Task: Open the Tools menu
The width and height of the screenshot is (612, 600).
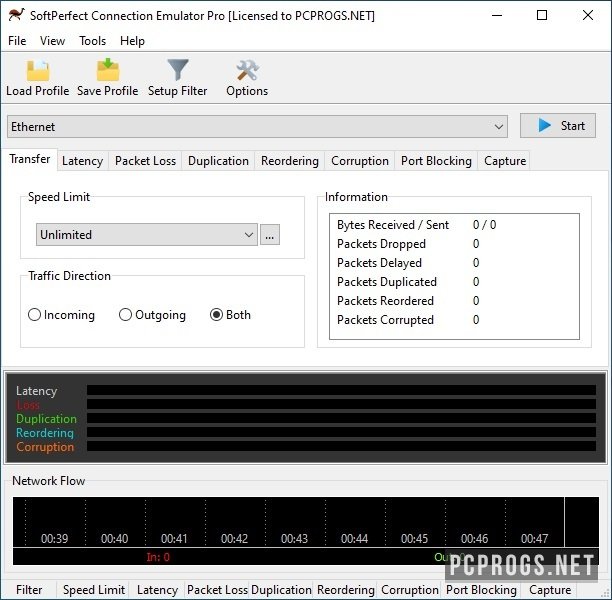Action: (x=93, y=41)
